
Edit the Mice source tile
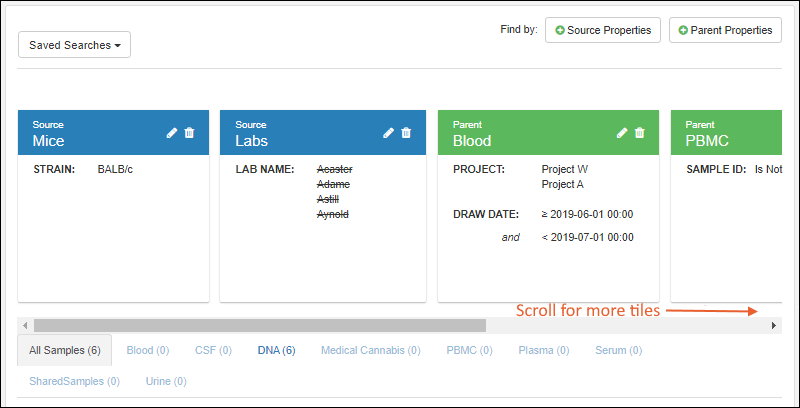[x=172, y=133]
